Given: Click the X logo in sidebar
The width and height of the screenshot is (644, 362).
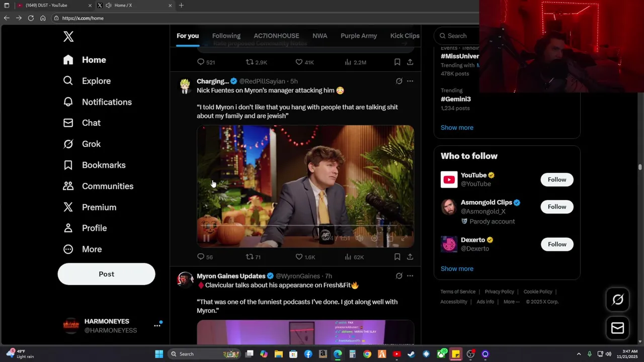Looking at the screenshot, I should click(68, 36).
